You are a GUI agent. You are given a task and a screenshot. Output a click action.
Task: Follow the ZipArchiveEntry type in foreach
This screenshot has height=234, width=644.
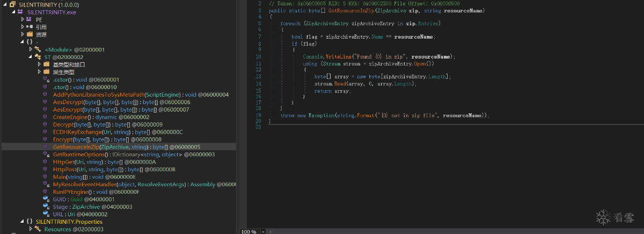(x=326, y=24)
